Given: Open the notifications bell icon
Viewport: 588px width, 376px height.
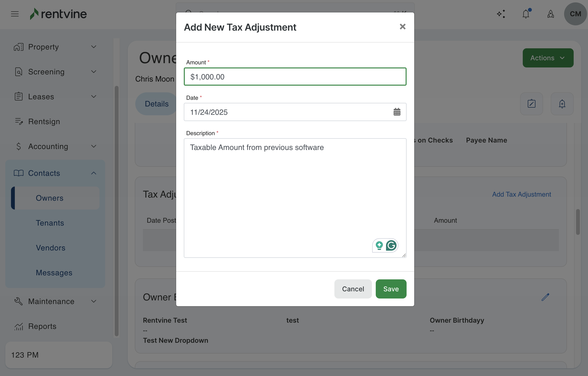Looking at the screenshot, I should pos(526,14).
